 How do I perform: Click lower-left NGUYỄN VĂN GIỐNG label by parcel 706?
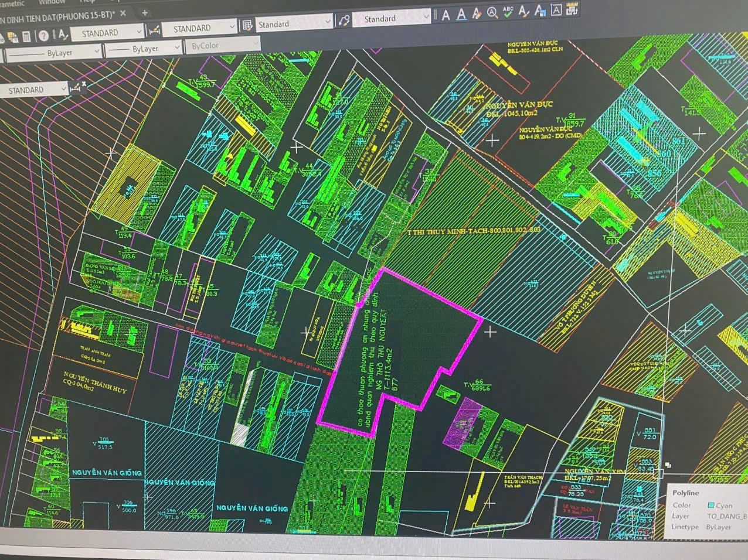tap(107, 472)
